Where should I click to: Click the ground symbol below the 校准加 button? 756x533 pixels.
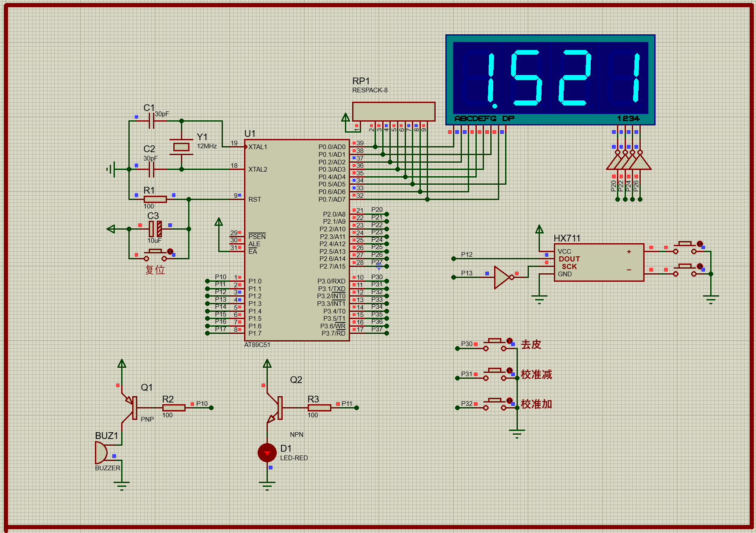pos(517,434)
